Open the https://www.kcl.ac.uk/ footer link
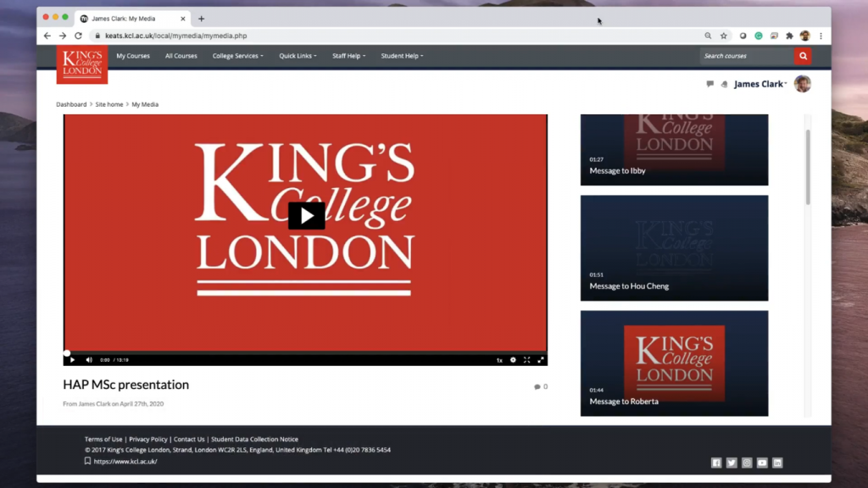 coord(125,462)
